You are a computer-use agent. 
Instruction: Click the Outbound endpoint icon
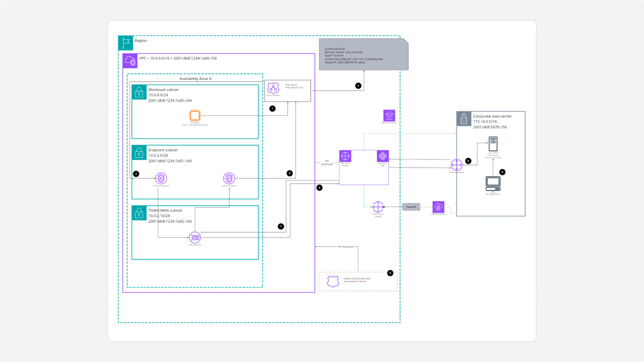[x=160, y=178]
